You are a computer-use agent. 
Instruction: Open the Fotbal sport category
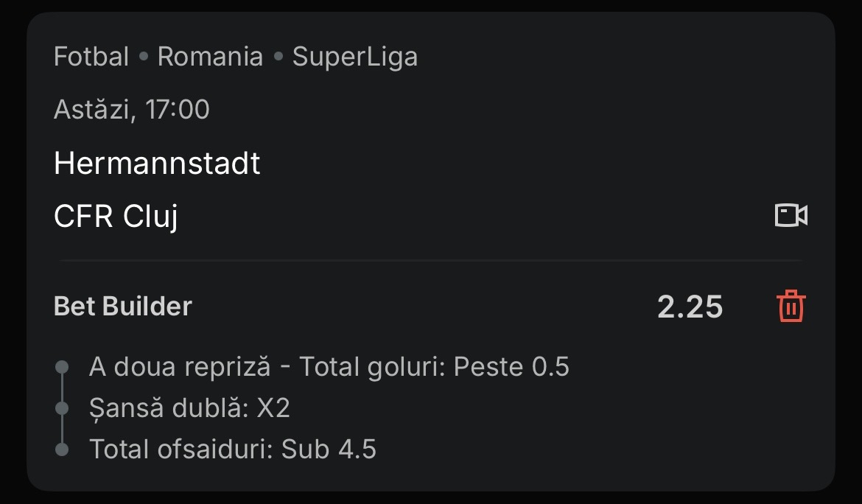(91, 57)
